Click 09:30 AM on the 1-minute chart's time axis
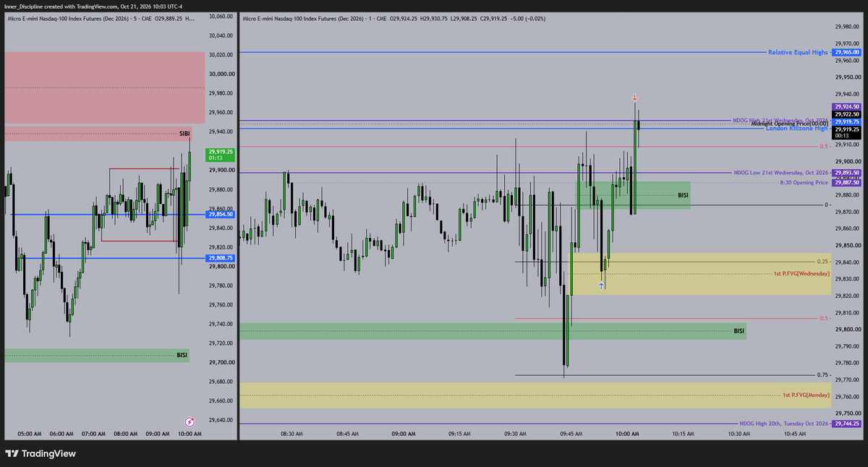868x467 pixels. (515, 434)
